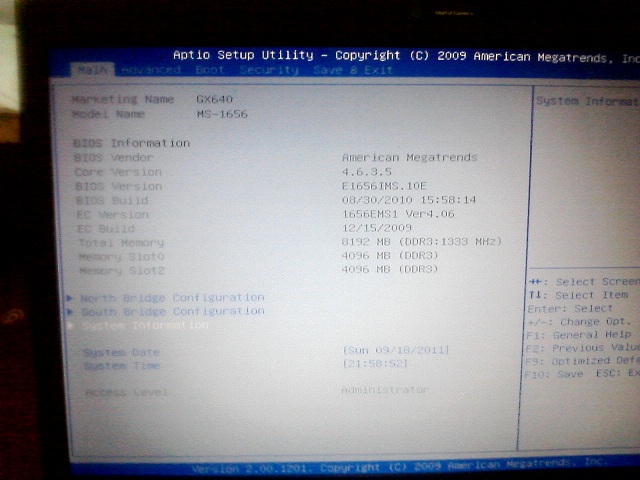
Task: Click the BIOS Version value E1656IMS.10E
Action: (384, 186)
